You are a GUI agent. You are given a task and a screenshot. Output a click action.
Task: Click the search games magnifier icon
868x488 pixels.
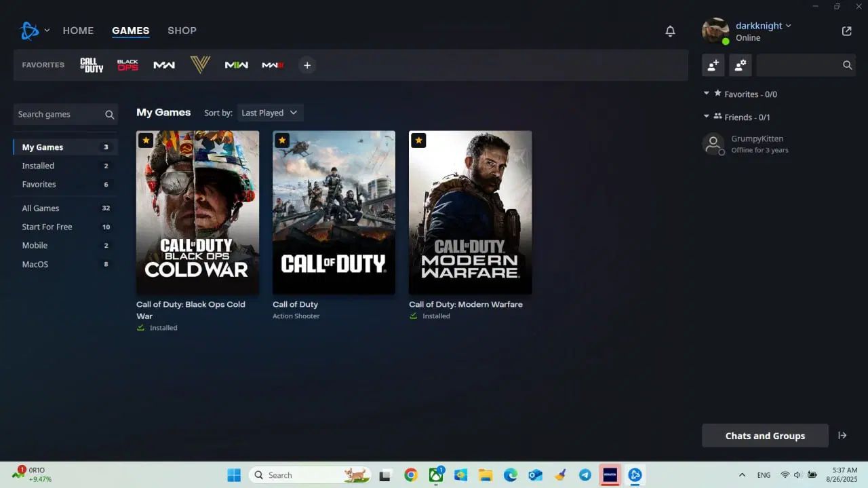click(109, 115)
